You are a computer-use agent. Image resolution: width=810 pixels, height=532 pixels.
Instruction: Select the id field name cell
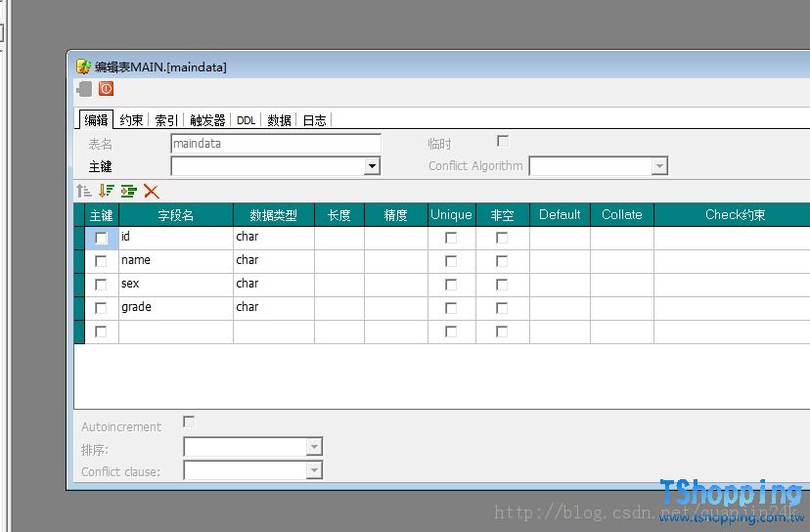click(x=176, y=238)
